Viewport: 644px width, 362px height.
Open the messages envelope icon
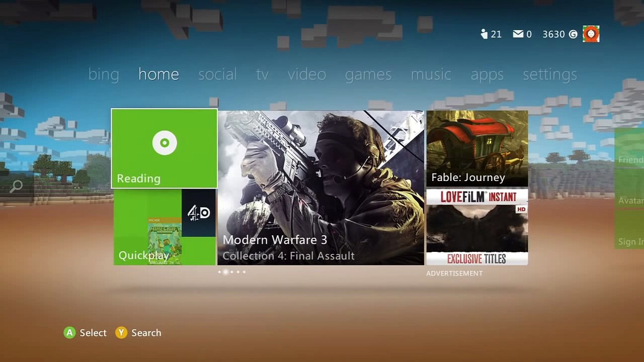(x=518, y=34)
